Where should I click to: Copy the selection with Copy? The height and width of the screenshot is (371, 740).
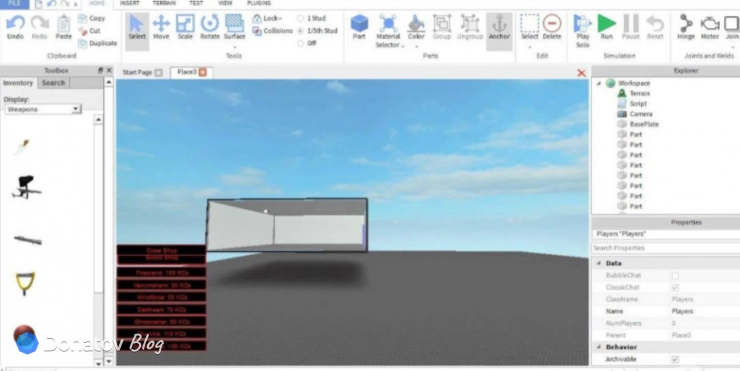click(x=92, y=18)
